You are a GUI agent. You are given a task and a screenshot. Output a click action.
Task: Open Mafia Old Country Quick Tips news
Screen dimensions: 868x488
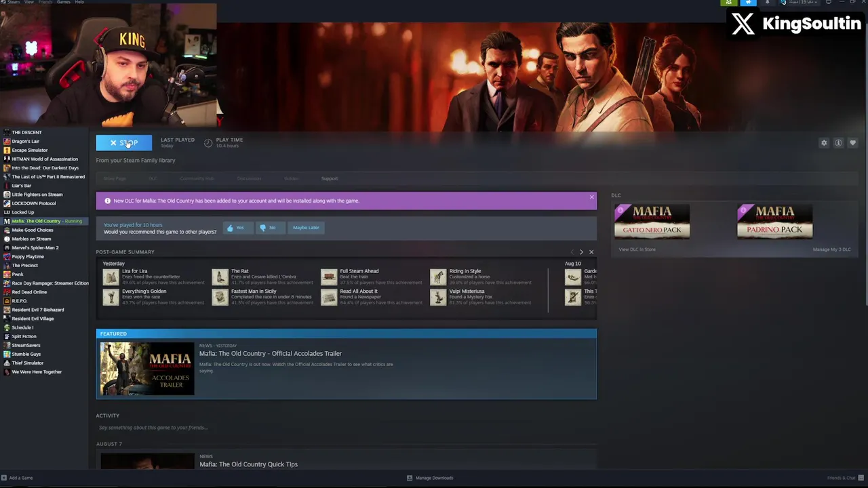coord(248,464)
